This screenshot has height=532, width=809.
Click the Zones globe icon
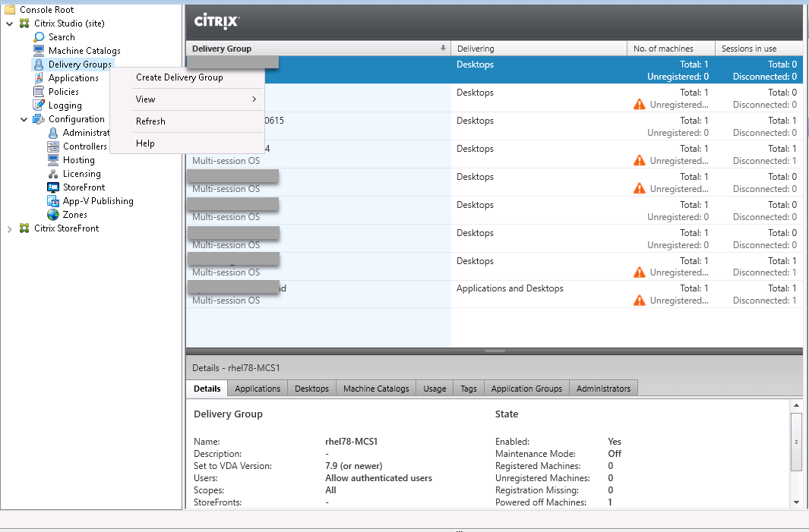tap(53, 215)
